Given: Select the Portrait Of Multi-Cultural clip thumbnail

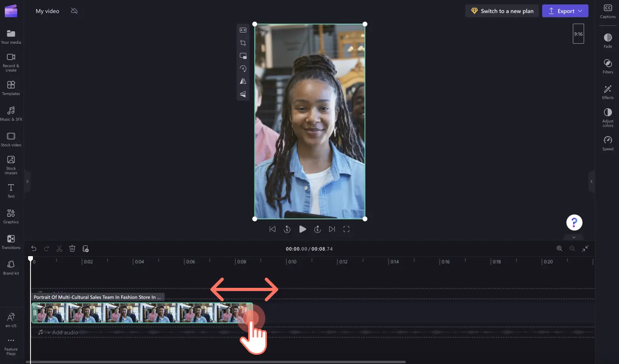Looking at the screenshot, I should point(142,313).
